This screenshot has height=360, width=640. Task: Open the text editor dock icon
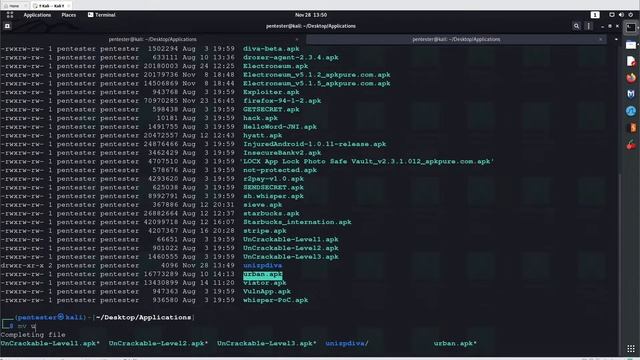click(631, 61)
